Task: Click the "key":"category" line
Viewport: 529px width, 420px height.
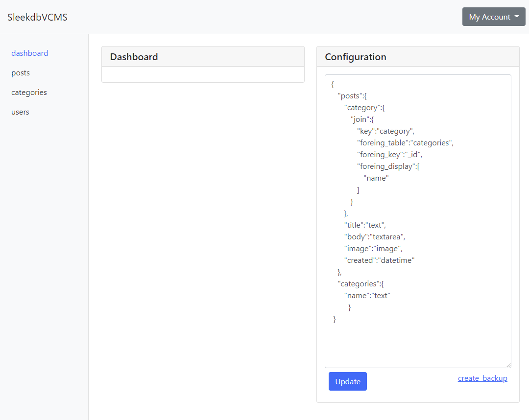Action: [x=385, y=131]
